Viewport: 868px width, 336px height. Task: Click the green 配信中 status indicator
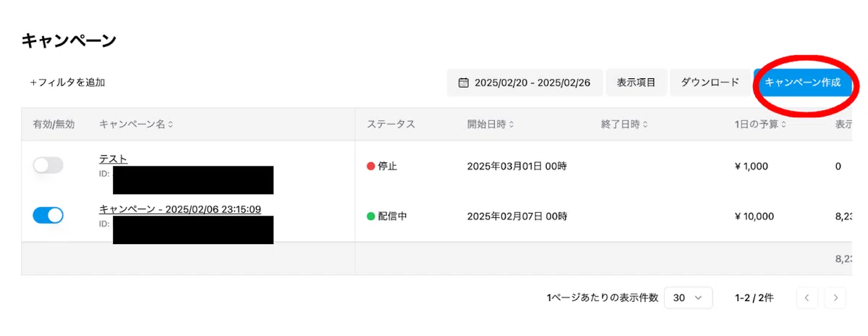click(x=371, y=216)
